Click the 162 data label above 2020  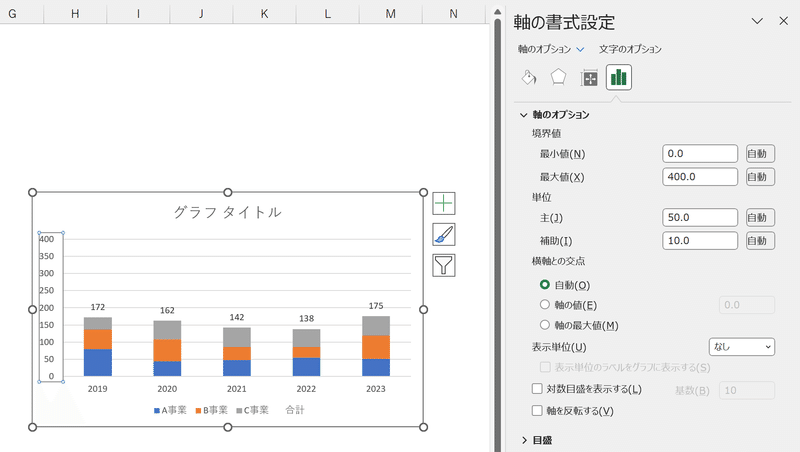(167, 310)
